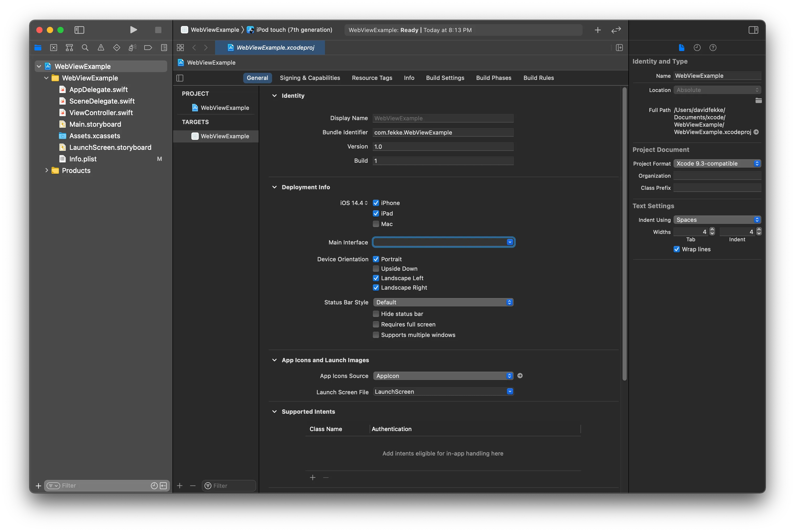
Task: Click the code review arrows icon
Action: (616, 30)
